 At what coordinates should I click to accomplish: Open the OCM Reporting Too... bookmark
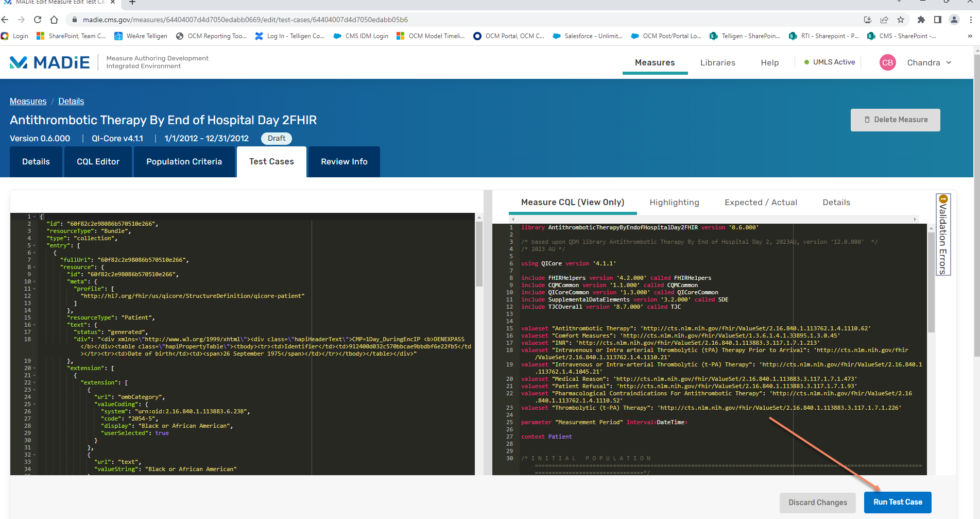tap(212, 36)
